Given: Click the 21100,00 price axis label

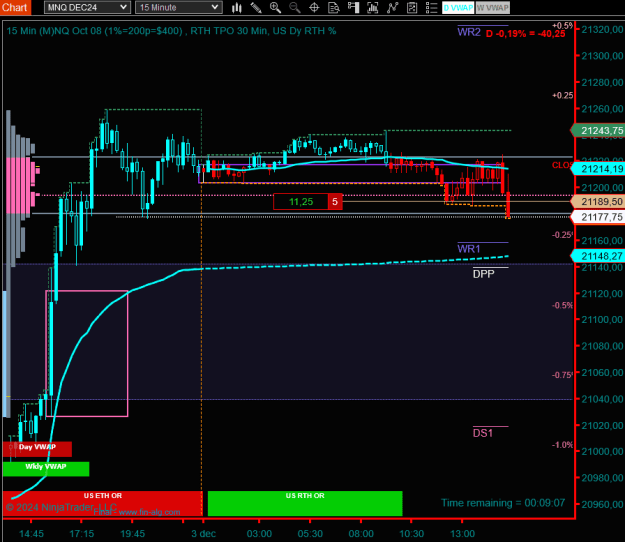Looking at the screenshot, I should tap(602, 320).
